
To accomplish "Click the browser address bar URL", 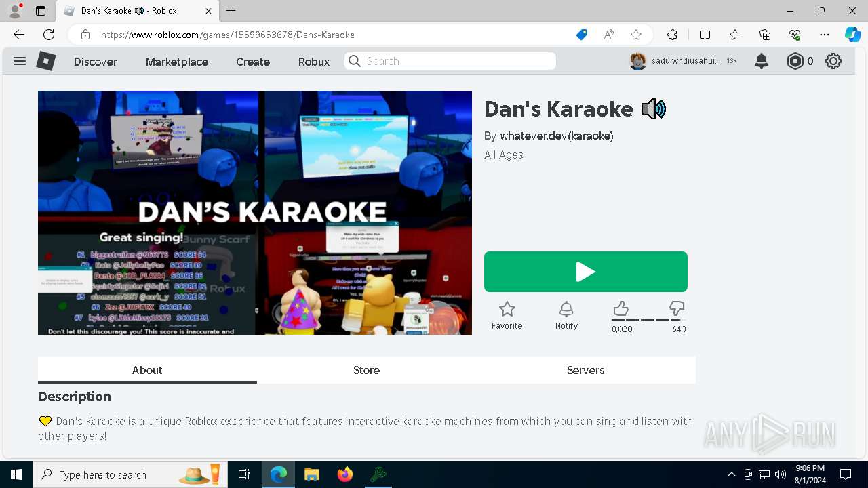I will click(x=228, y=35).
